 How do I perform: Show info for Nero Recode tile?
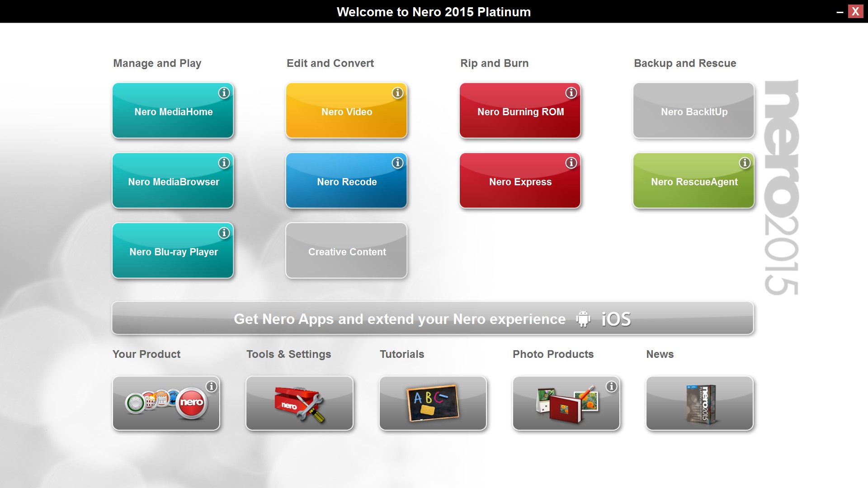[x=397, y=163]
